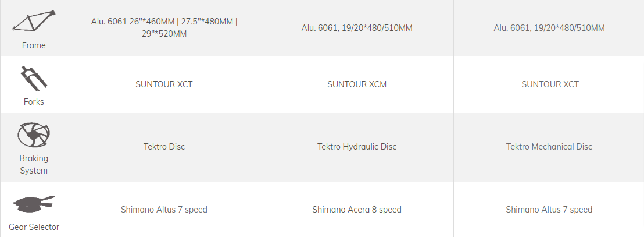This screenshot has height=237, width=644.
Task: Select the Braking System label
Action: coord(34,164)
